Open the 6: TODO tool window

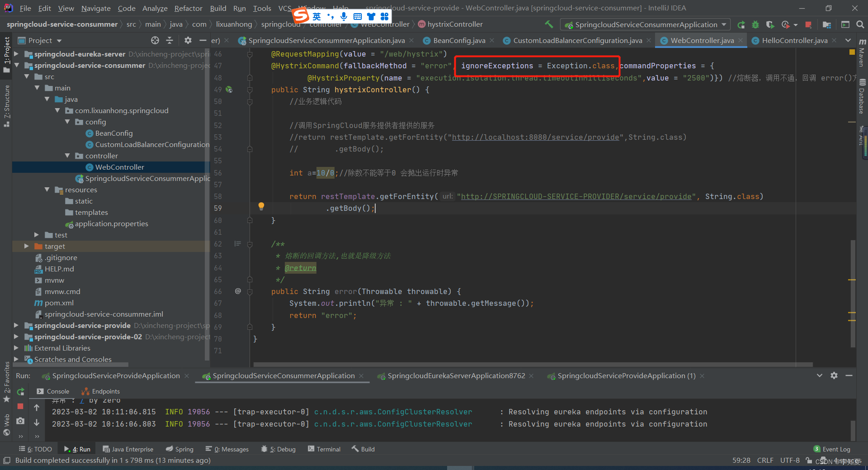pos(35,449)
